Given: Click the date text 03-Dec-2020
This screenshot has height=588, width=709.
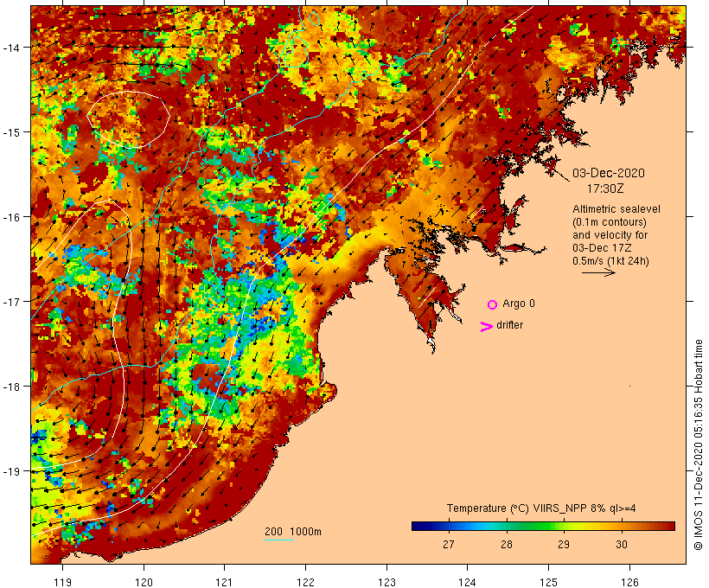Looking at the screenshot, I should 609,173.
